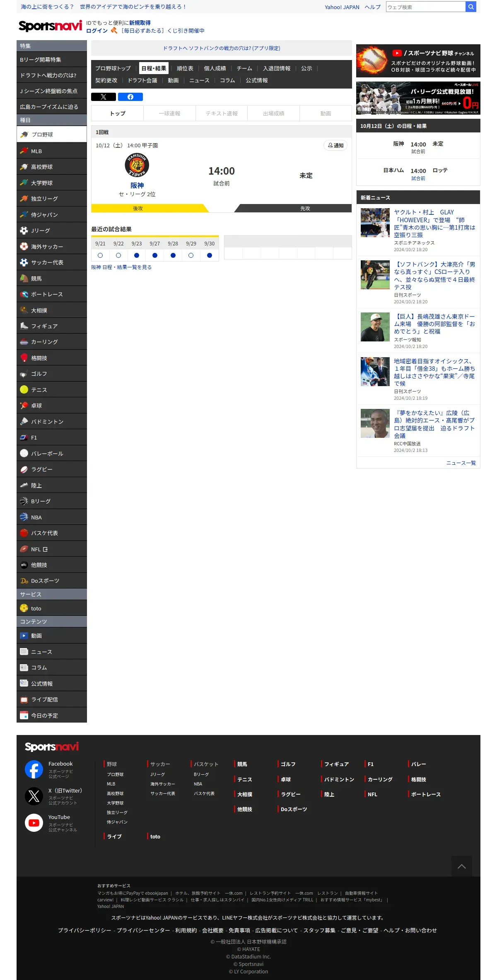Open ソフトバンク大津亮介 news headline

click(x=434, y=276)
